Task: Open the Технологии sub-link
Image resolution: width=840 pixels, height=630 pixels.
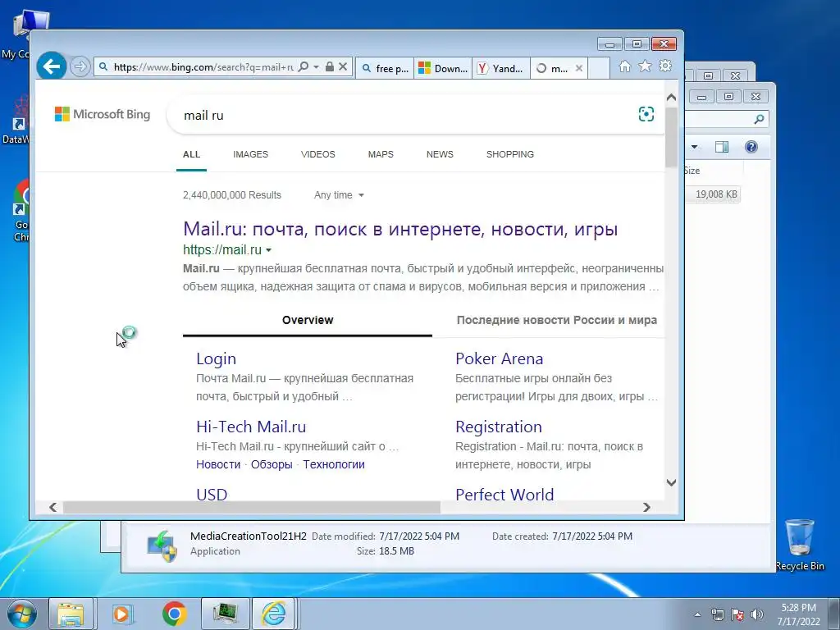Action: pos(334,464)
